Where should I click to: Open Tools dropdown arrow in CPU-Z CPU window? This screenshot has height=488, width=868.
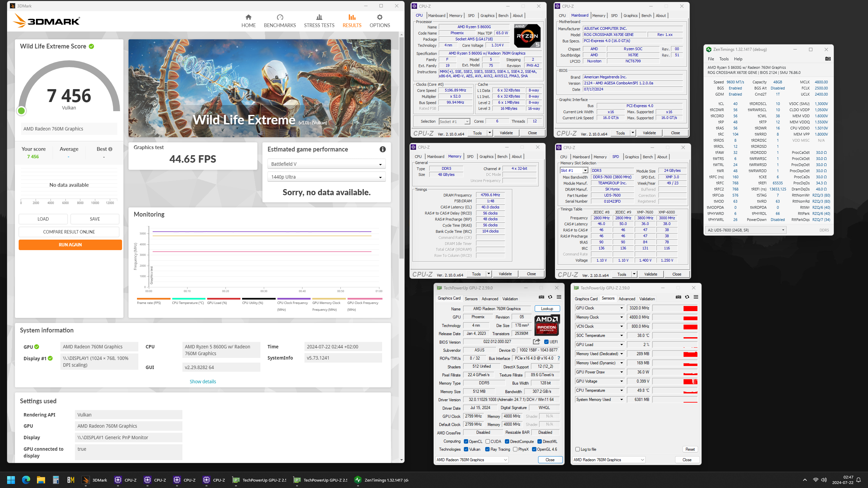pos(490,133)
